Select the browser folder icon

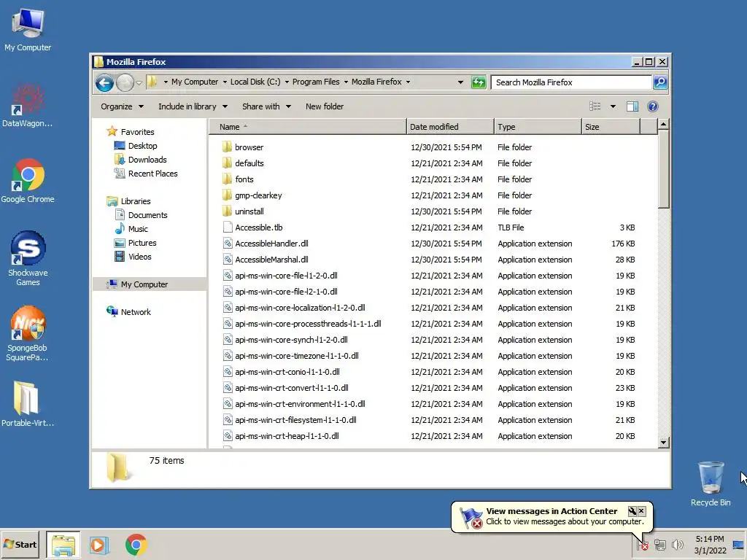pyautogui.click(x=228, y=147)
